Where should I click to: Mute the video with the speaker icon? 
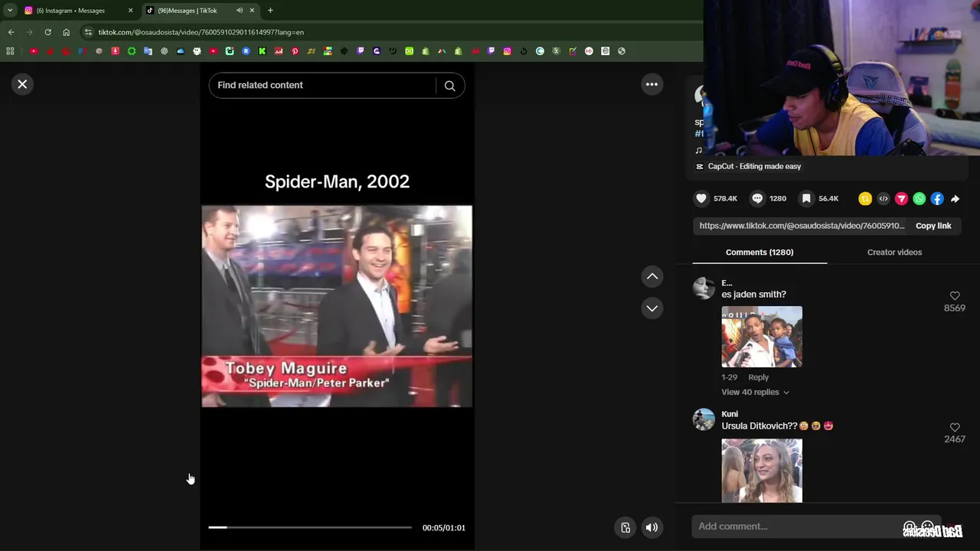pyautogui.click(x=652, y=527)
